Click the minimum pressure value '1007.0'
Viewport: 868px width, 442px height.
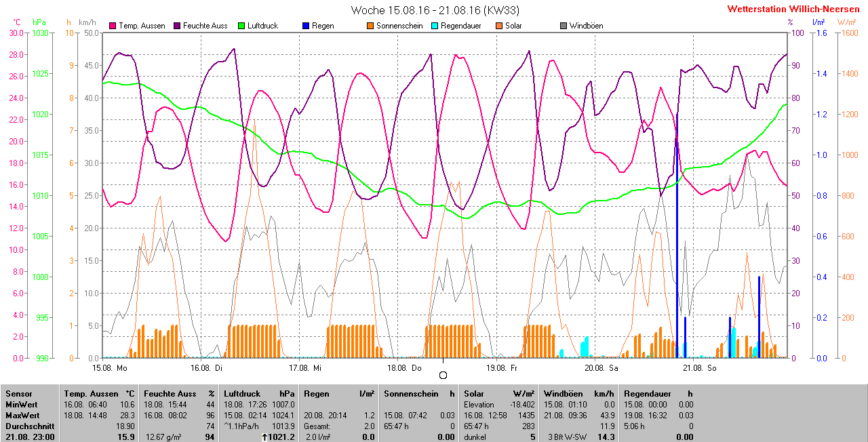click(283, 405)
